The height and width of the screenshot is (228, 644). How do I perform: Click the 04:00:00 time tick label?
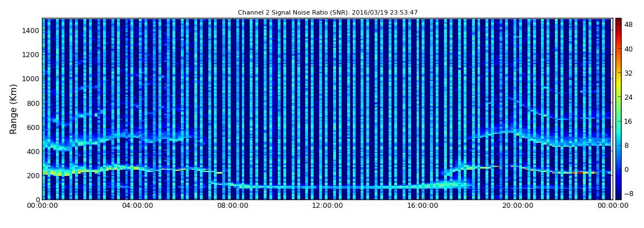tap(137, 206)
